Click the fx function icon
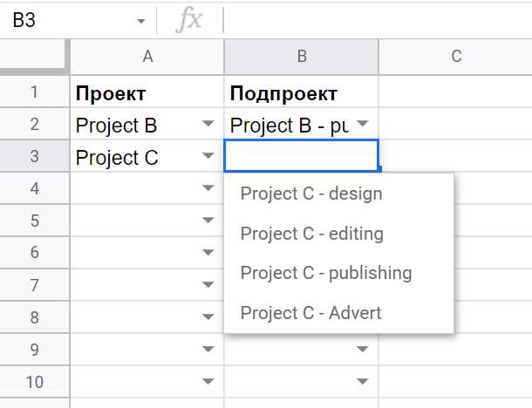 point(188,21)
